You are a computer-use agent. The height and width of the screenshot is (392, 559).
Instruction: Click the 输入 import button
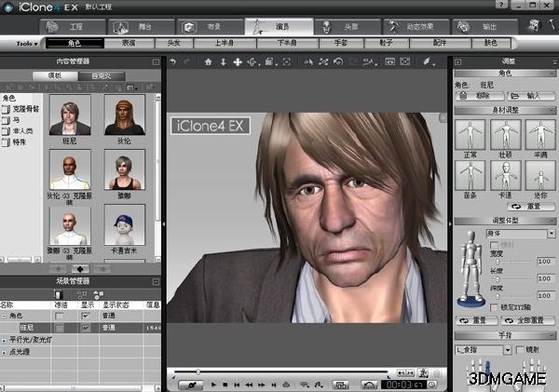click(531, 96)
